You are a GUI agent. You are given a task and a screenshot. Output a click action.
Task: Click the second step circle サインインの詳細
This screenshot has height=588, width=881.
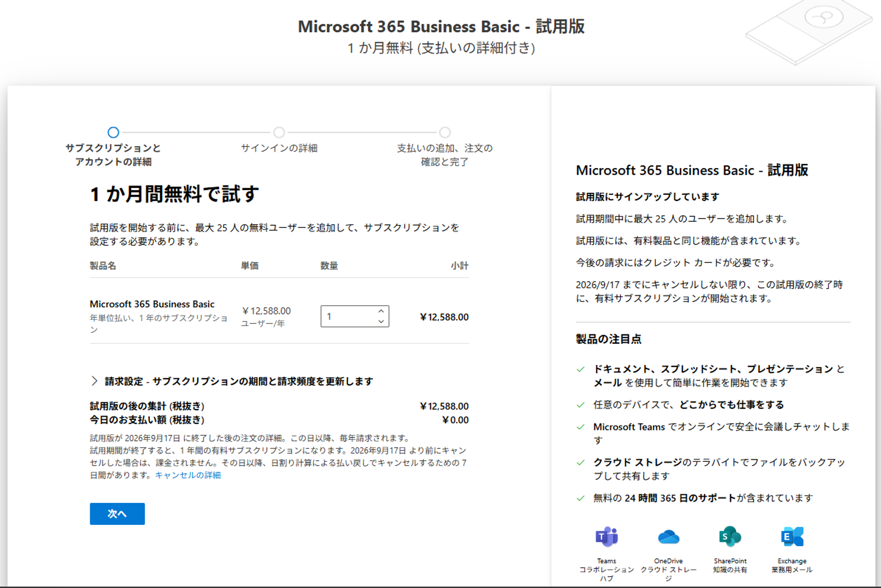click(279, 132)
